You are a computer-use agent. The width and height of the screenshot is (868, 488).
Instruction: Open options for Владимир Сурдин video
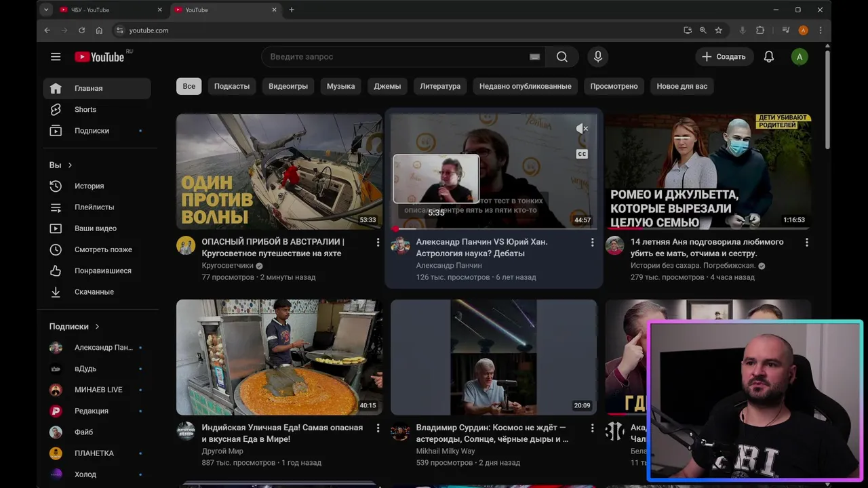coord(592,428)
